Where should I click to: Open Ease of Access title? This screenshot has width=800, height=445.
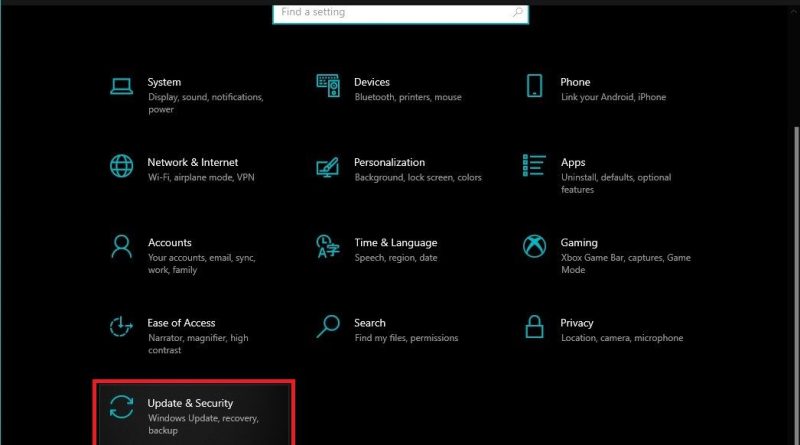181,323
